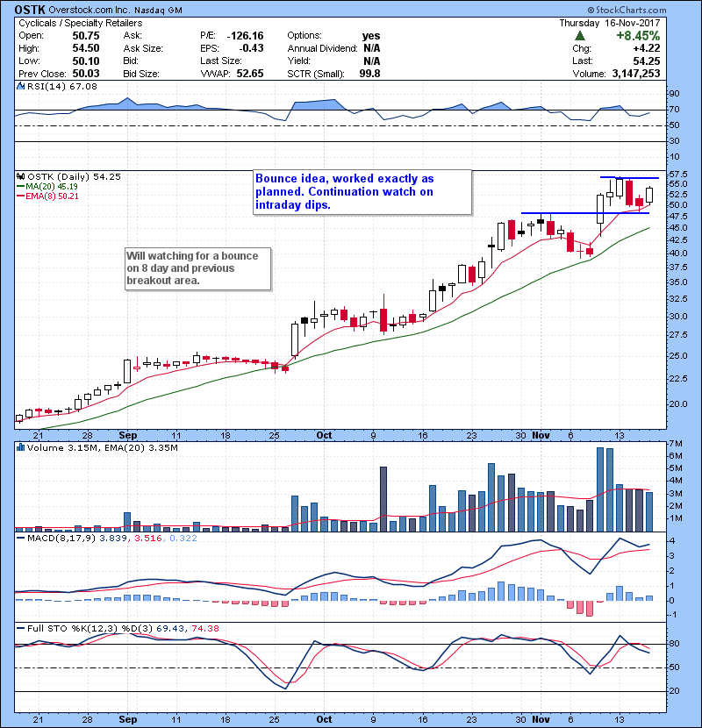
Task: Click the MACD(8,17,9) legend marker
Action: [x=19, y=537]
